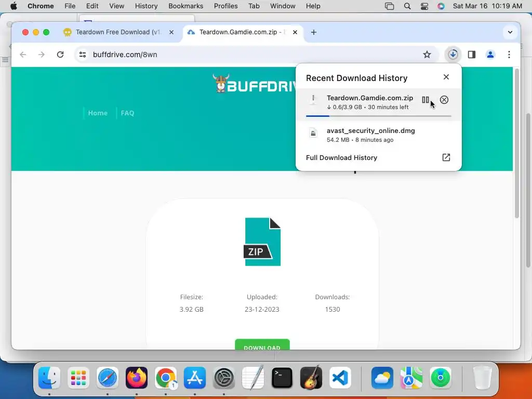This screenshot has height=399, width=532.
Task: Open the Help menu
Action: click(x=313, y=6)
